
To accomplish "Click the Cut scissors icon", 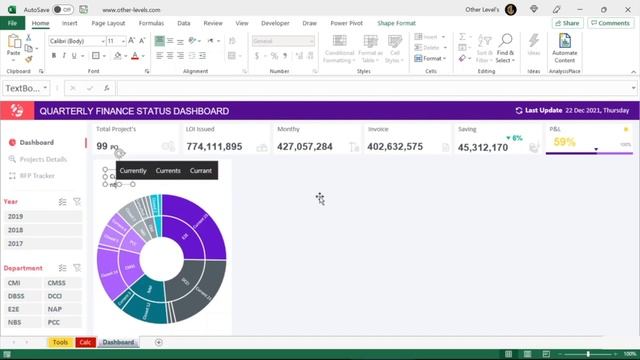I will click(29, 38).
